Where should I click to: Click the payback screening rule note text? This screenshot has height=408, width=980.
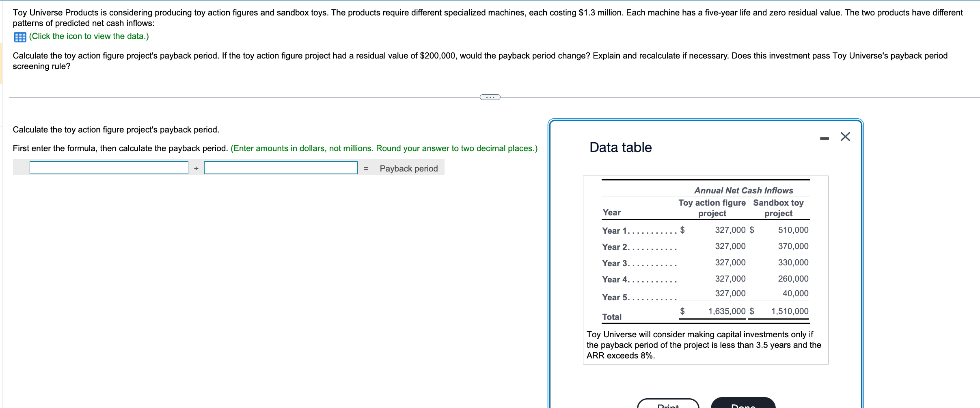coord(704,345)
